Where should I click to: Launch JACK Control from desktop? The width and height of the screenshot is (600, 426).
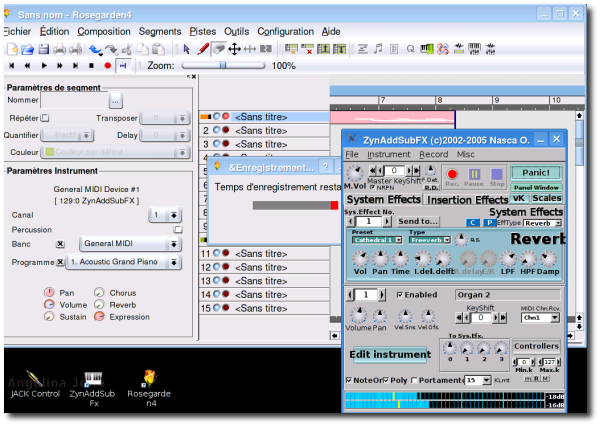point(35,384)
